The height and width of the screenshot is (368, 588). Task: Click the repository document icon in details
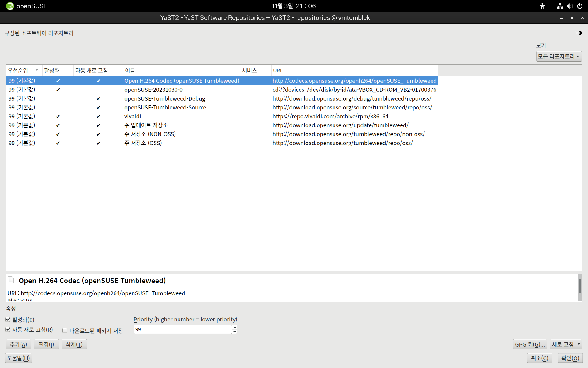click(11, 280)
